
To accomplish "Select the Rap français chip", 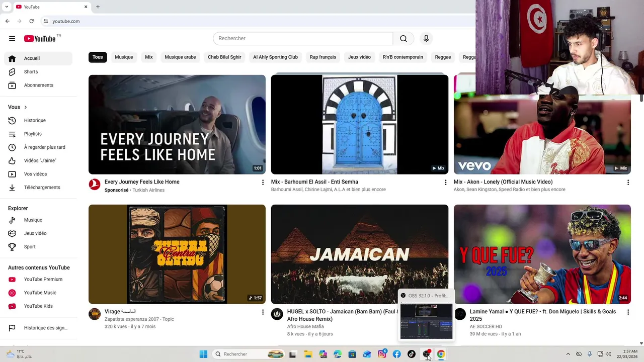I will 323,57.
